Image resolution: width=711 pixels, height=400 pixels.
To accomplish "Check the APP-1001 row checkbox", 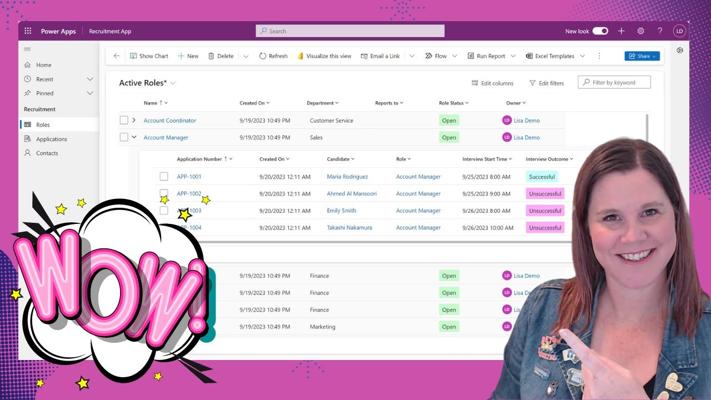I will (x=164, y=176).
